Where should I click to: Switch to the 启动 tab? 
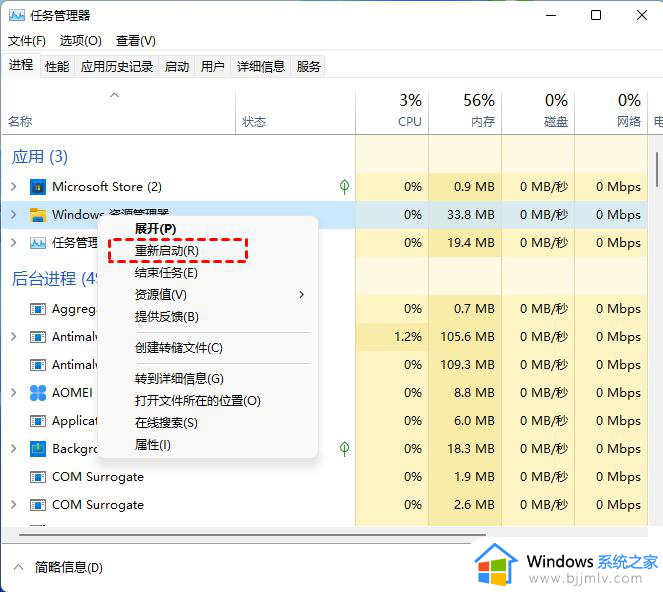pyautogui.click(x=177, y=66)
